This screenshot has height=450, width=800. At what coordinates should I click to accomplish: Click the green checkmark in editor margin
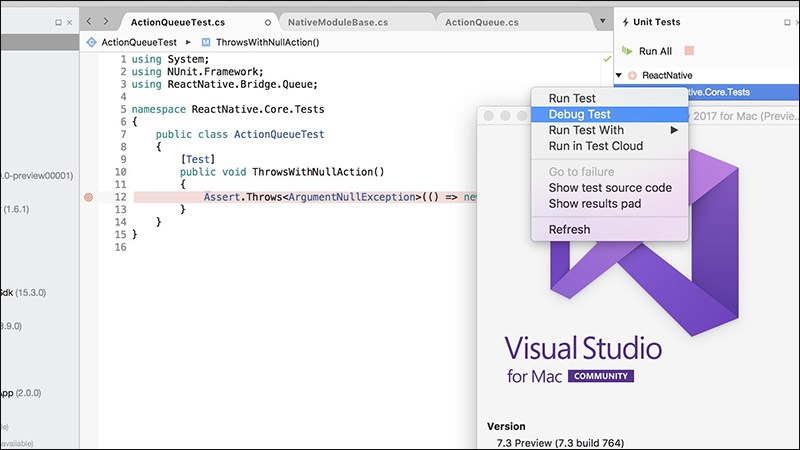click(x=607, y=59)
